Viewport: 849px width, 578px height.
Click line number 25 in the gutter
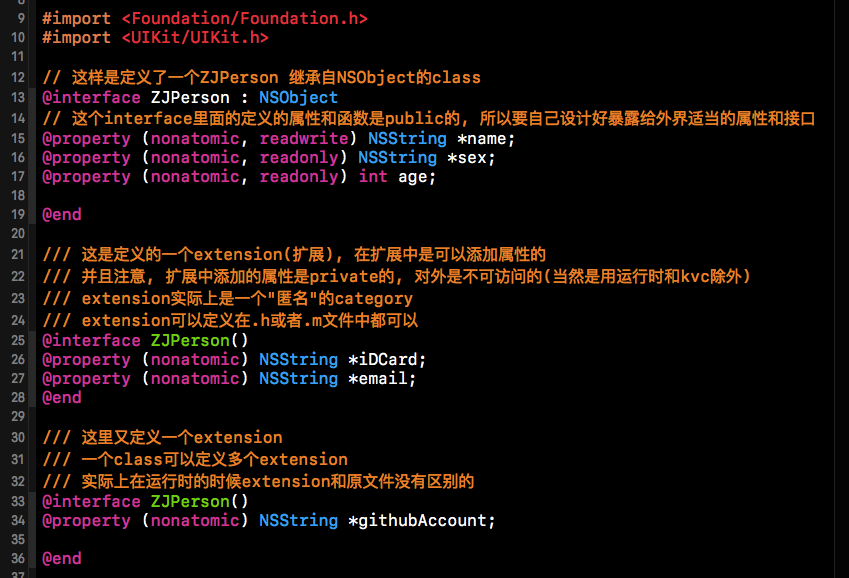pyautogui.click(x=18, y=341)
